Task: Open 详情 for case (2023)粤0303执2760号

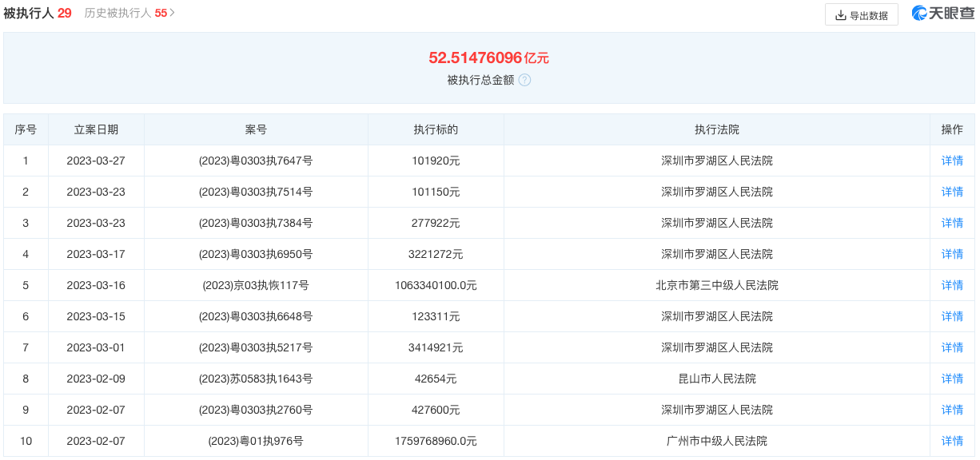Action: point(952,410)
